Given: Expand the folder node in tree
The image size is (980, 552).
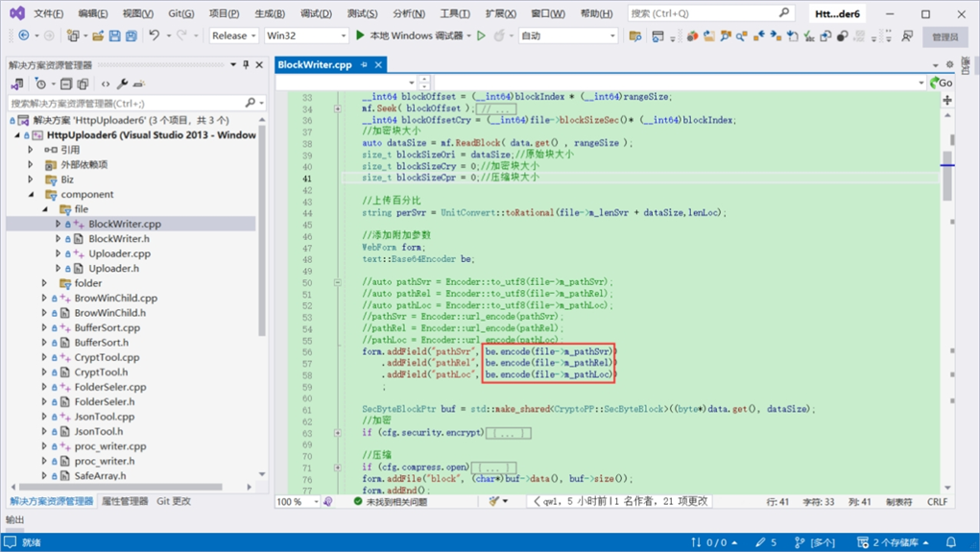Looking at the screenshot, I should click(x=44, y=283).
